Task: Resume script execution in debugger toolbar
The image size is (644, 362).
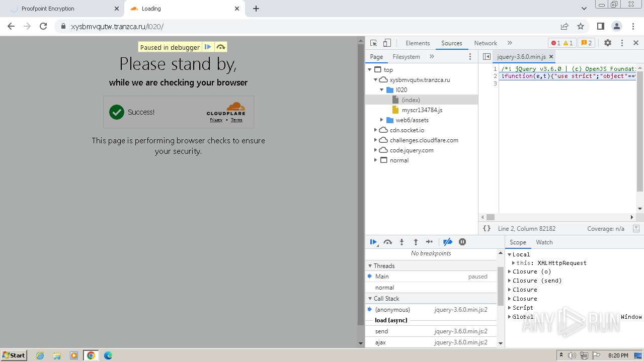Action: [373, 242]
